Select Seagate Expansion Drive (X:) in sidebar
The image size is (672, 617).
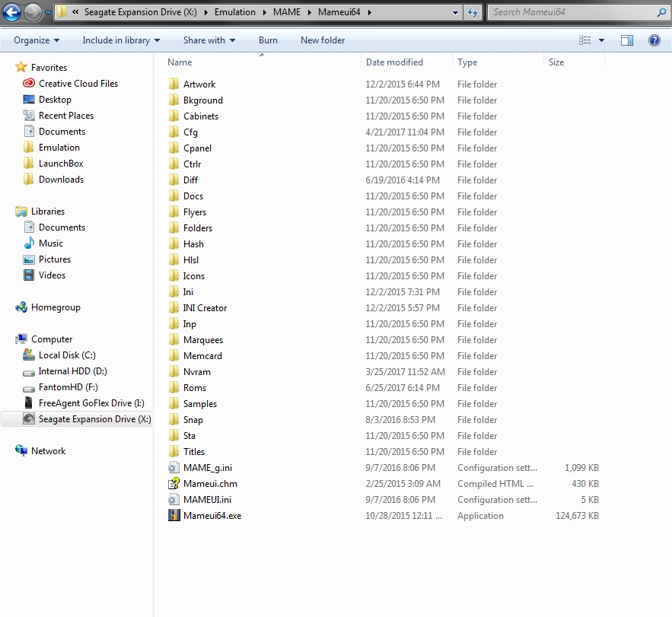(x=94, y=419)
